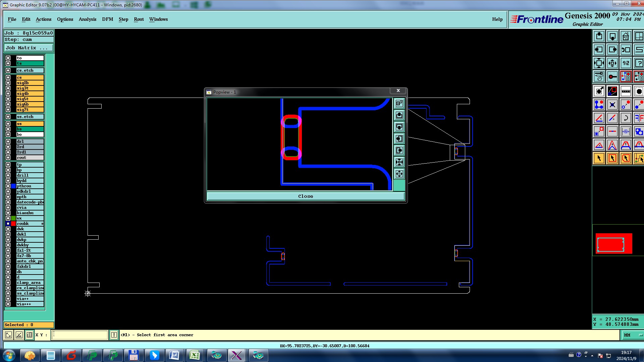Click the ruler measure tool icon
The height and width of the screenshot is (362, 644).
coord(626,91)
